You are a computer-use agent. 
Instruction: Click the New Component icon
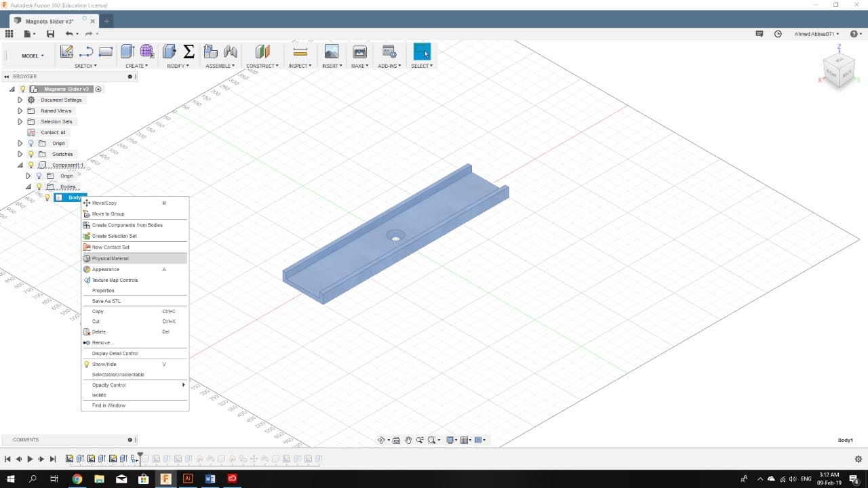211,52
